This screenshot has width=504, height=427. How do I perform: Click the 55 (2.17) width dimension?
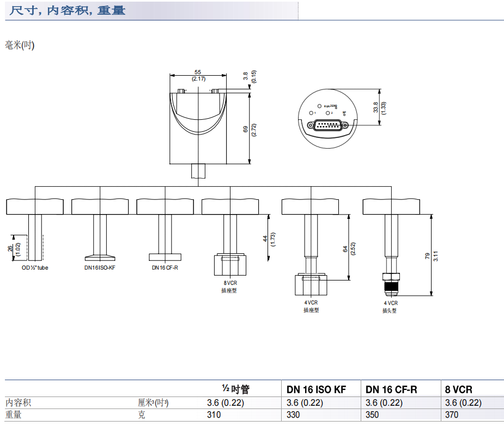click(198, 75)
